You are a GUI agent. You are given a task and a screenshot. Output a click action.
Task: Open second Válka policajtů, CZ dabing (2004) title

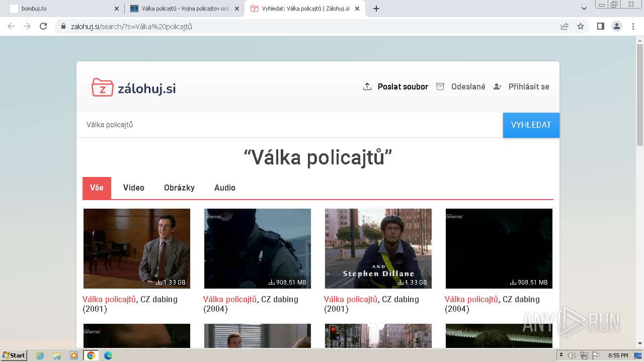pos(492,304)
